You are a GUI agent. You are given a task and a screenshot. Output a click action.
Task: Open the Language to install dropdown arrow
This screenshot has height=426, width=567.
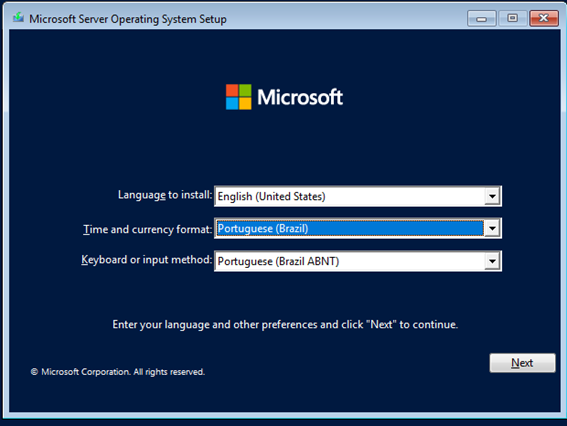tap(492, 196)
